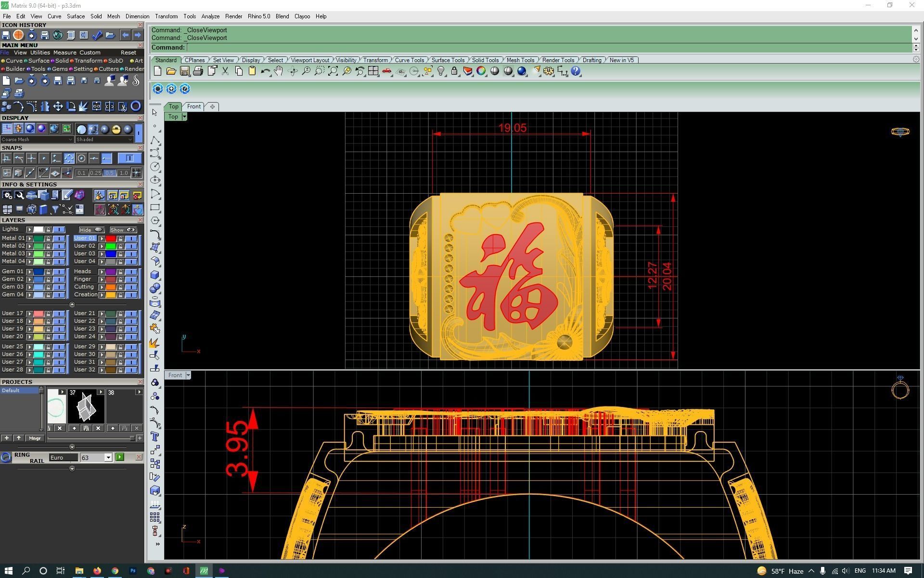Click the green V-Ray icon in Icon History
The width and height of the screenshot is (924, 578).
(58, 35)
